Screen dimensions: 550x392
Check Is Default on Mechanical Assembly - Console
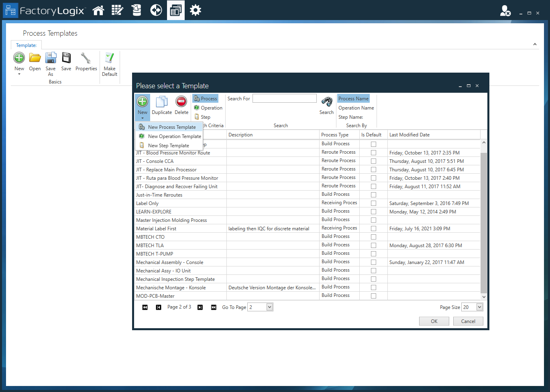[373, 262]
